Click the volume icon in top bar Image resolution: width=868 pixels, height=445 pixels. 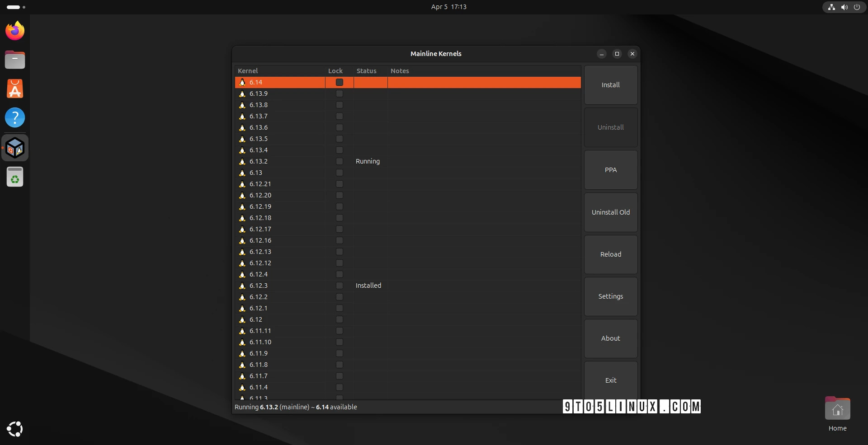click(844, 7)
